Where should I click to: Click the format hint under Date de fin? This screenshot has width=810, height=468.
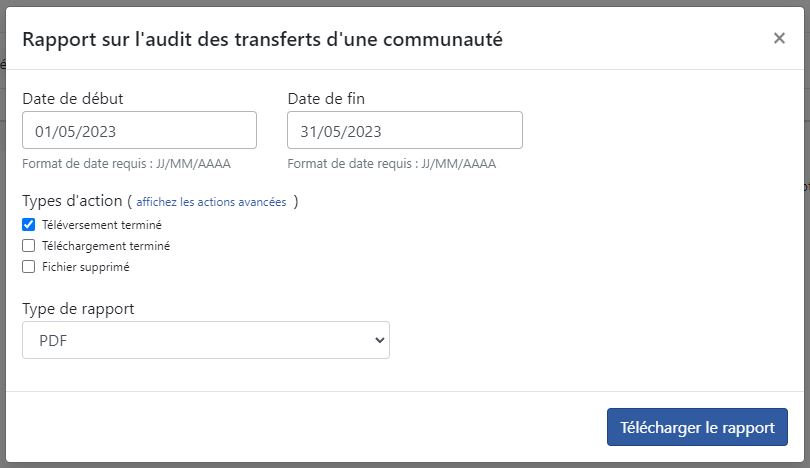point(392,164)
